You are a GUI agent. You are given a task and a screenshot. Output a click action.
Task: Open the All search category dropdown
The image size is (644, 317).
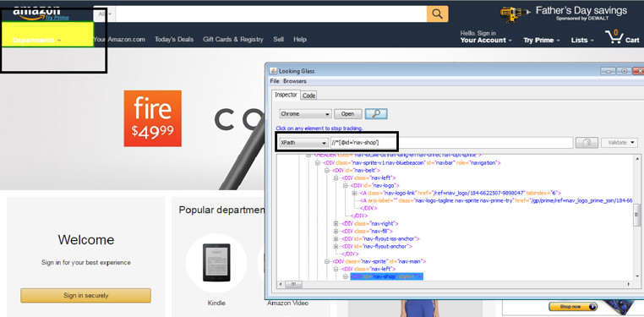[104, 14]
